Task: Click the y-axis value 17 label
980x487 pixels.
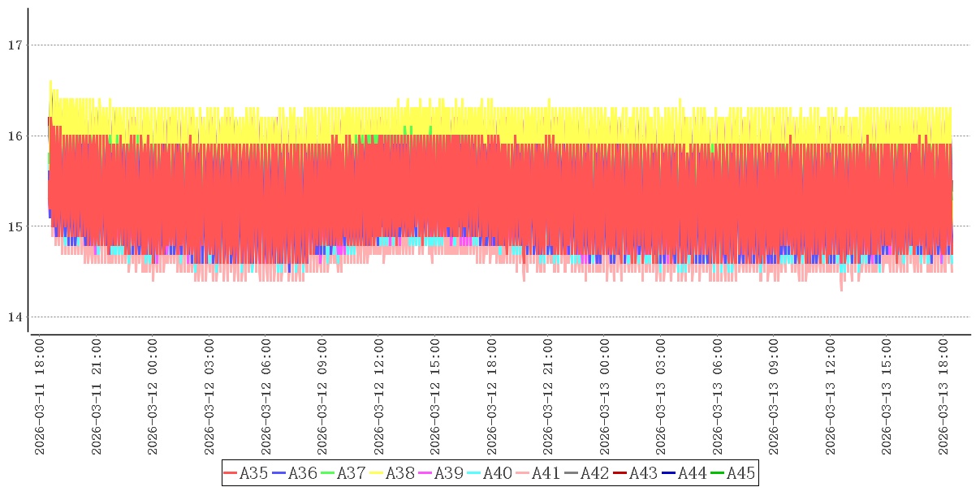Action: 14,45
